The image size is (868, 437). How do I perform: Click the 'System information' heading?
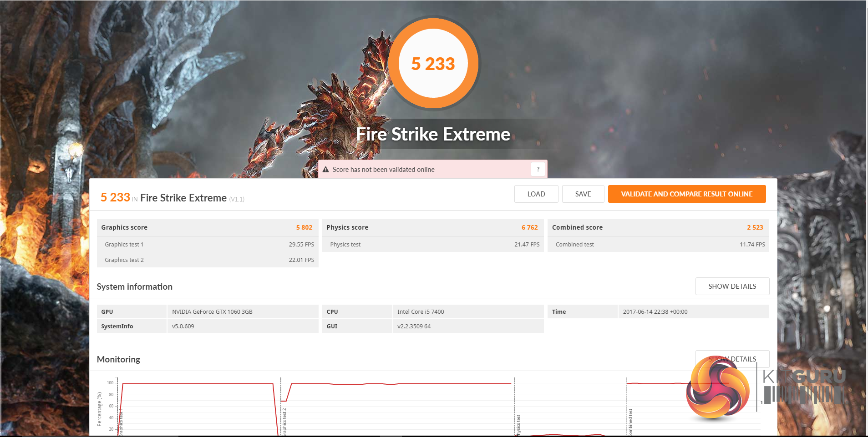[x=135, y=286]
